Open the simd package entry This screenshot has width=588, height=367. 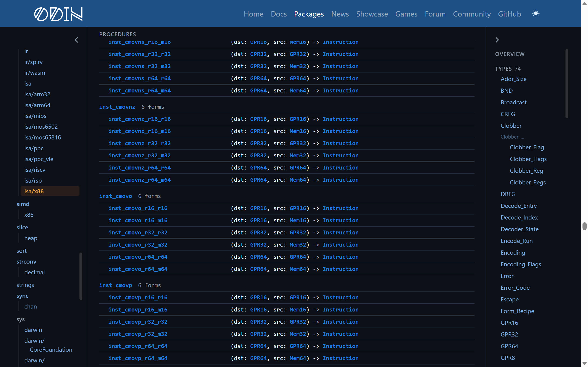tap(23, 204)
